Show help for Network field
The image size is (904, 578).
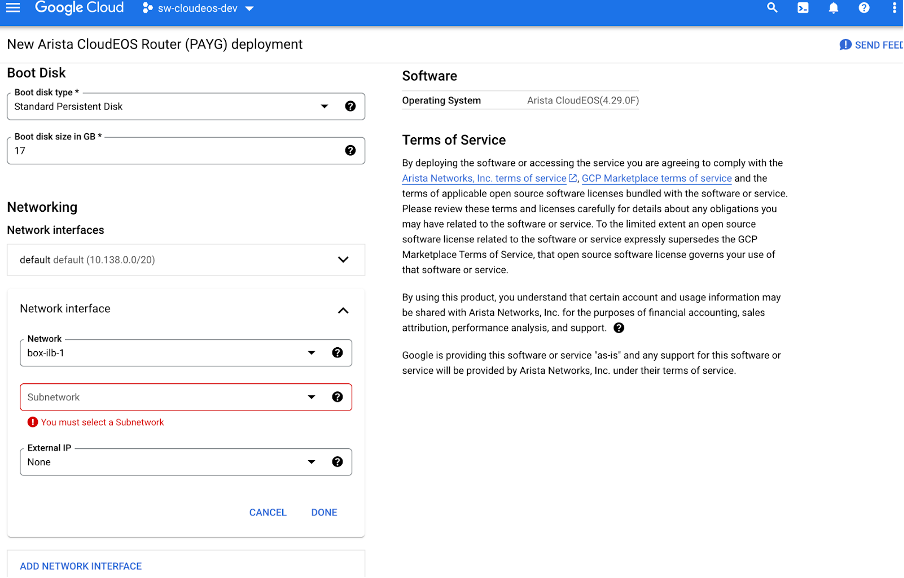coord(337,353)
